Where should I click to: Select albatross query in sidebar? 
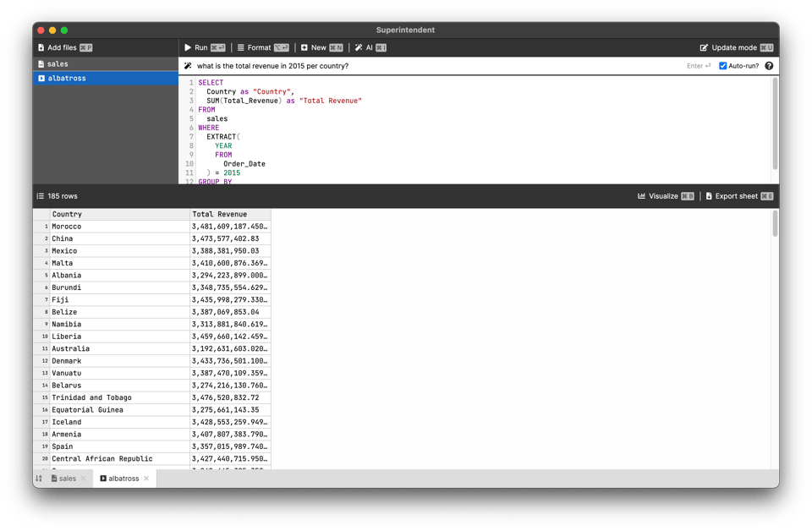(66, 79)
